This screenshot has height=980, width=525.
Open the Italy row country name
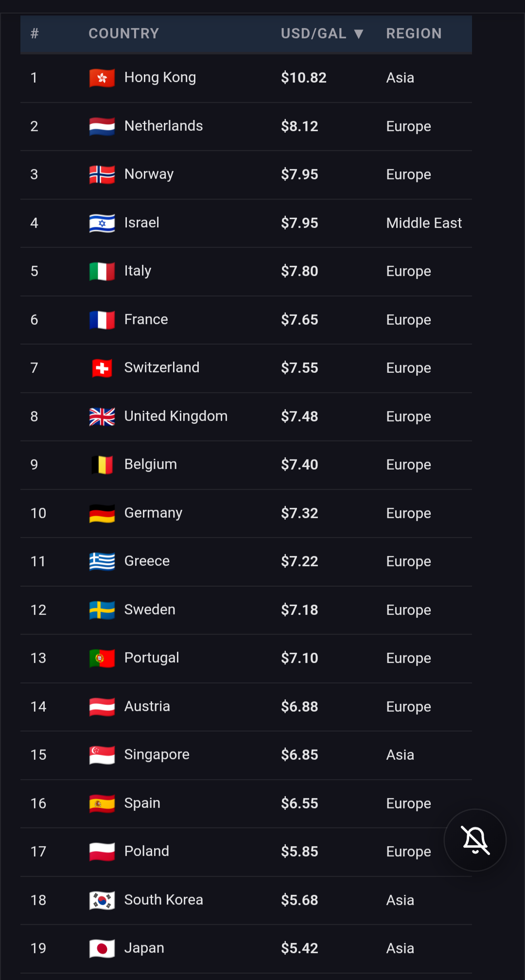[x=138, y=271]
